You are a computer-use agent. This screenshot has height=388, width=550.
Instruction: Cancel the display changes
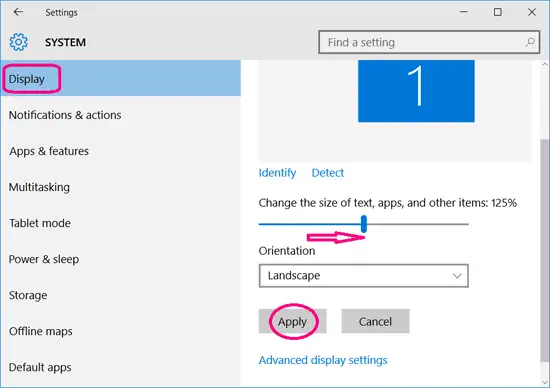[375, 321]
